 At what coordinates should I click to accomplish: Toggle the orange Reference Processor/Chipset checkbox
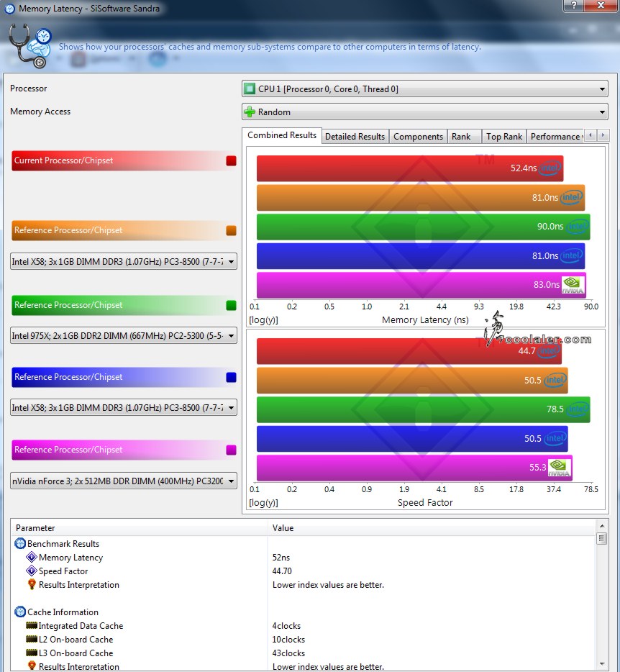coord(231,230)
